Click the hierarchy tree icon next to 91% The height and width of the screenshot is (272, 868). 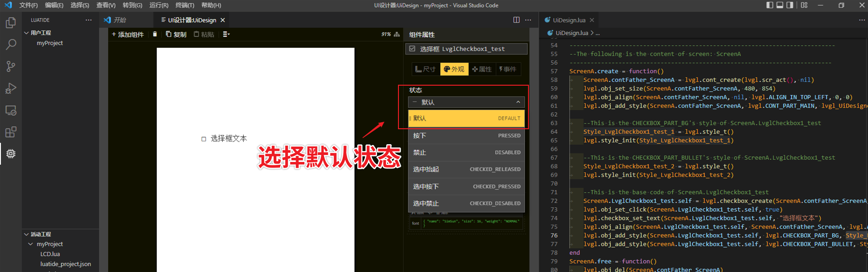click(397, 34)
